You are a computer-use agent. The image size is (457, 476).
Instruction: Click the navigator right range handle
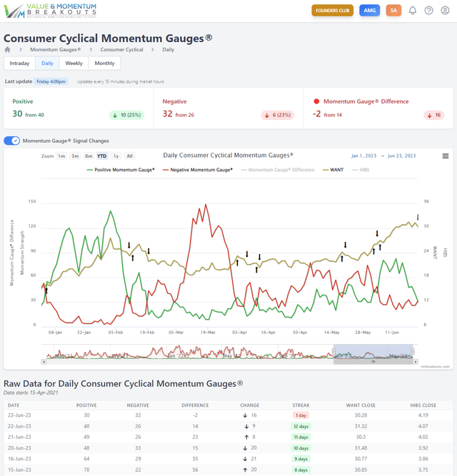(x=413, y=352)
